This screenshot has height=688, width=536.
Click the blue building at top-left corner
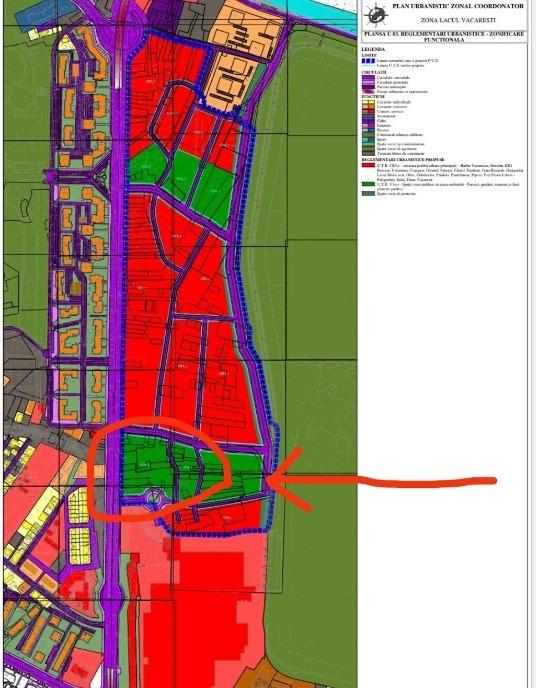click(44, 13)
